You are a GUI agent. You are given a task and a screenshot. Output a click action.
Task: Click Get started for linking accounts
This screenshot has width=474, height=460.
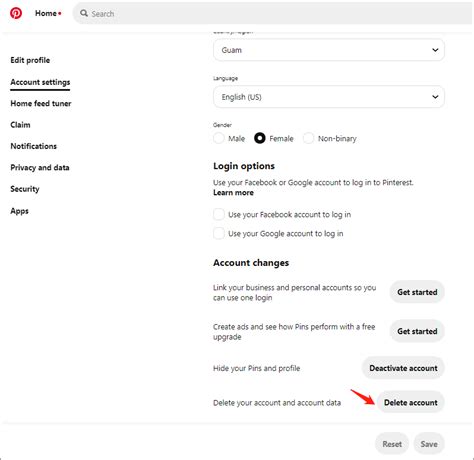click(417, 292)
